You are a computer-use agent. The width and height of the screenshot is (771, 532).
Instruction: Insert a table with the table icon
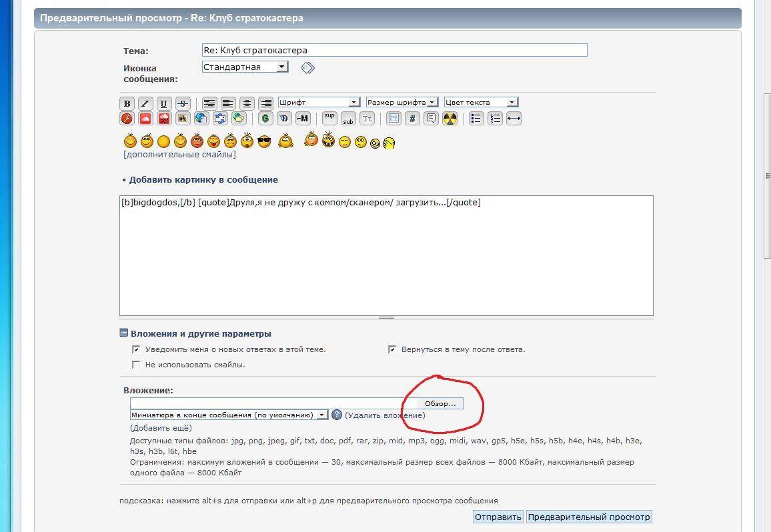click(x=394, y=119)
